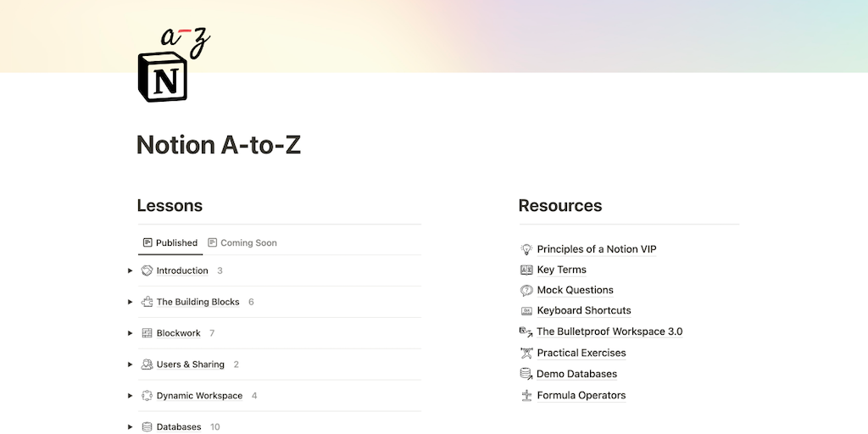This screenshot has width=868, height=434.
Task: Open The Bulletproof Workspace 3.0 link
Action: tap(609, 331)
